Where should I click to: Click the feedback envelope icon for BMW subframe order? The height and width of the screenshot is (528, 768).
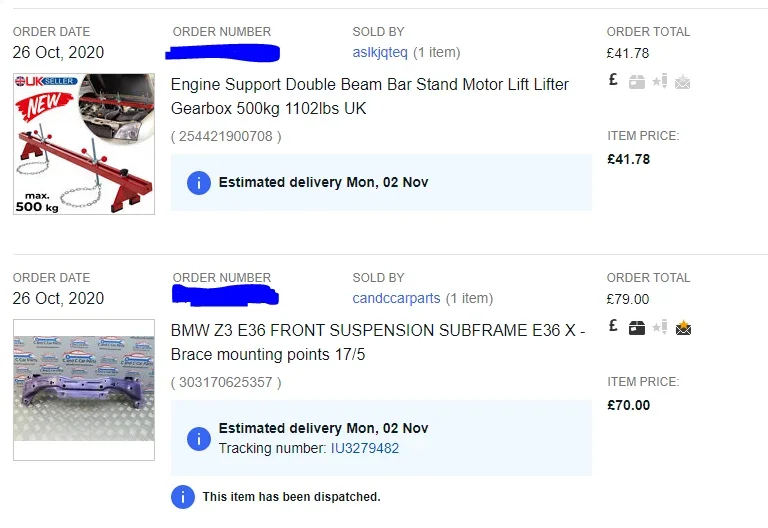683,328
